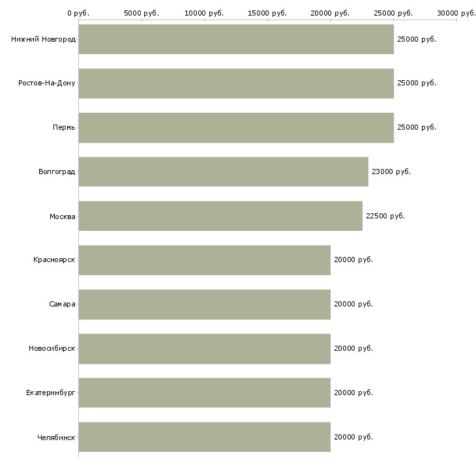
Task: Select the Москва bar
Action: click(x=220, y=216)
